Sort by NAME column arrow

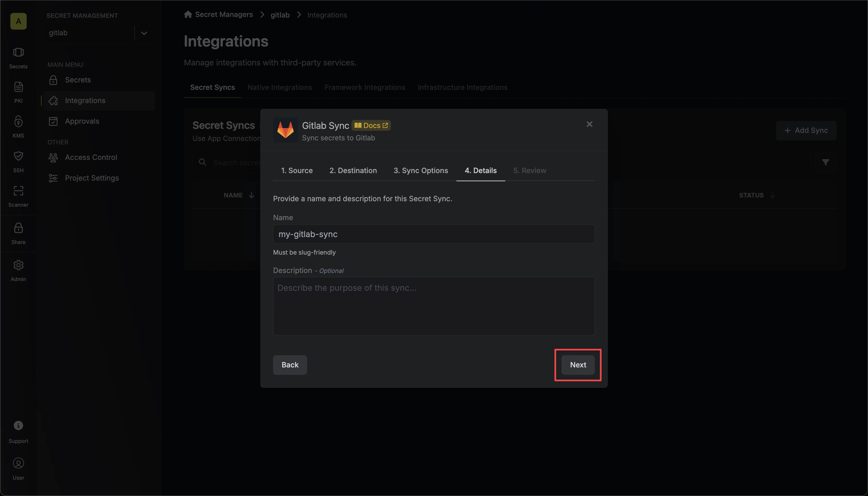tap(251, 195)
